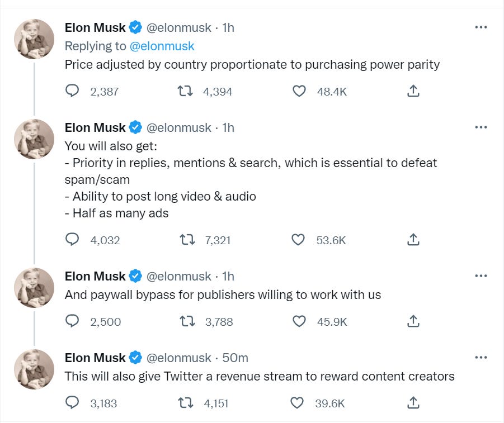The width and height of the screenshot is (504, 423).
Task: Reply to the paywall bypass tweet
Action: [x=73, y=321]
